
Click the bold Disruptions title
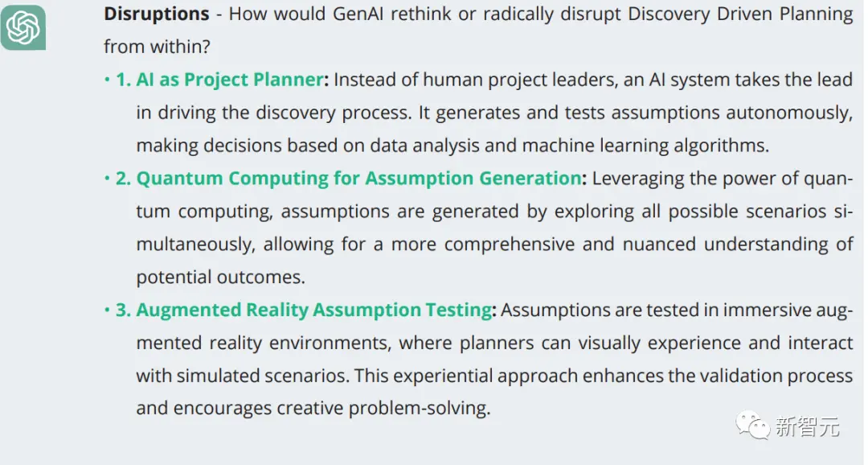[x=156, y=14]
